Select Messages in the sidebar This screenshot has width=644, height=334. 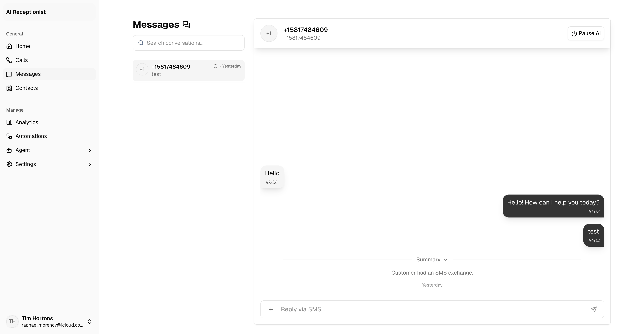pyautogui.click(x=49, y=74)
